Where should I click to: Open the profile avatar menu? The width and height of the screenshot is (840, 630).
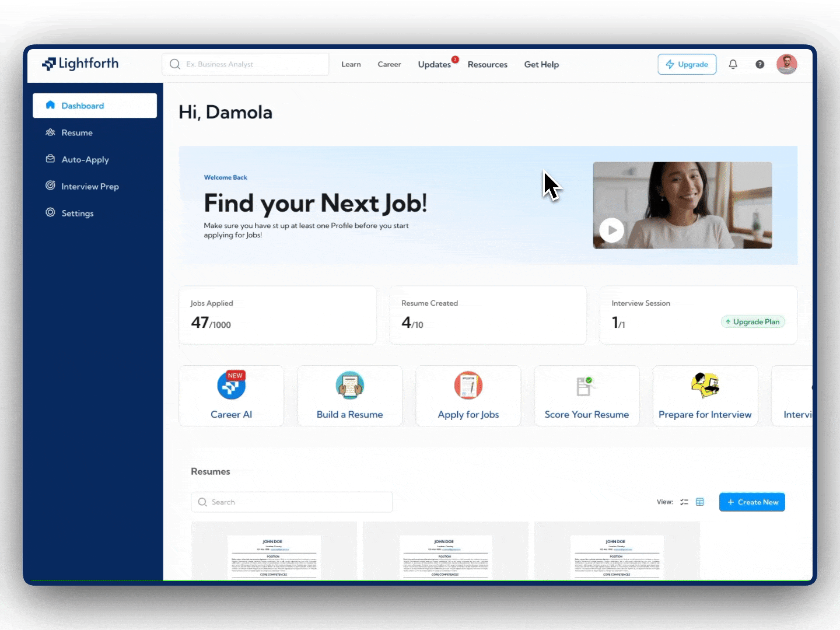[787, 64]
